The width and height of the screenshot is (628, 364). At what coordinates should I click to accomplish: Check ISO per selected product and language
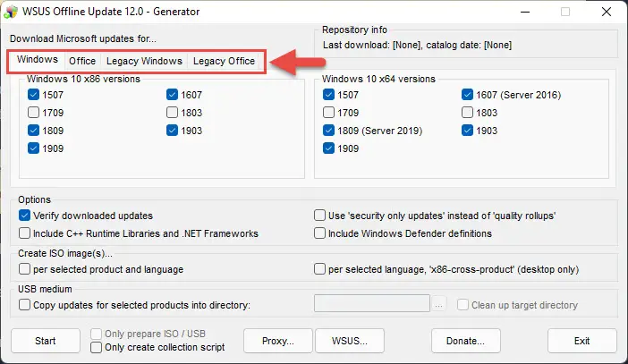24,269
